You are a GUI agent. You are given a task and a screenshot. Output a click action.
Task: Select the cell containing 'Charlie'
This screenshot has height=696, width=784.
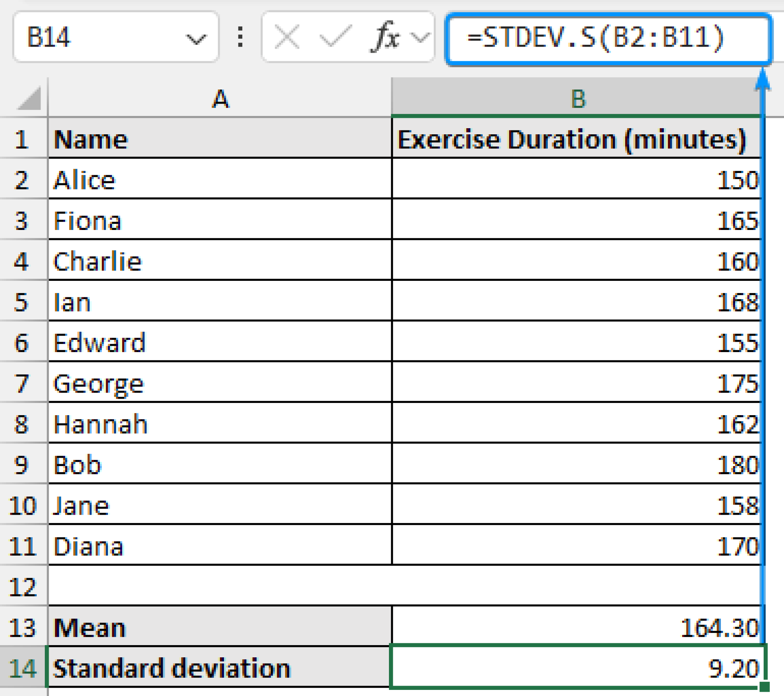click(220, 260)
